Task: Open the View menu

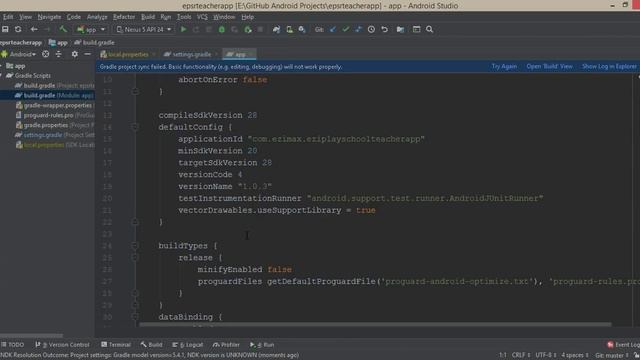Action: tap(25, 17)
